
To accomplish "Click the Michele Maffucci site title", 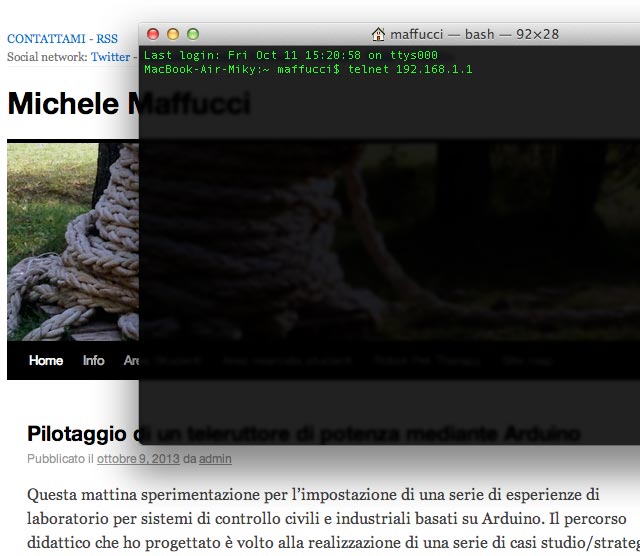I will [x=70, y=103].
